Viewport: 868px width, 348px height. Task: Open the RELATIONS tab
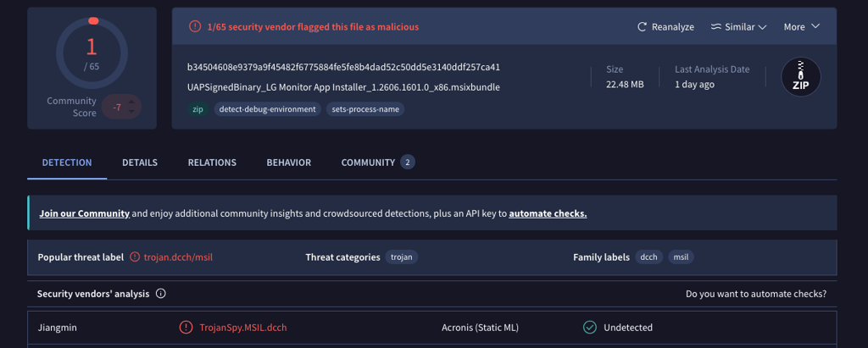212,163
